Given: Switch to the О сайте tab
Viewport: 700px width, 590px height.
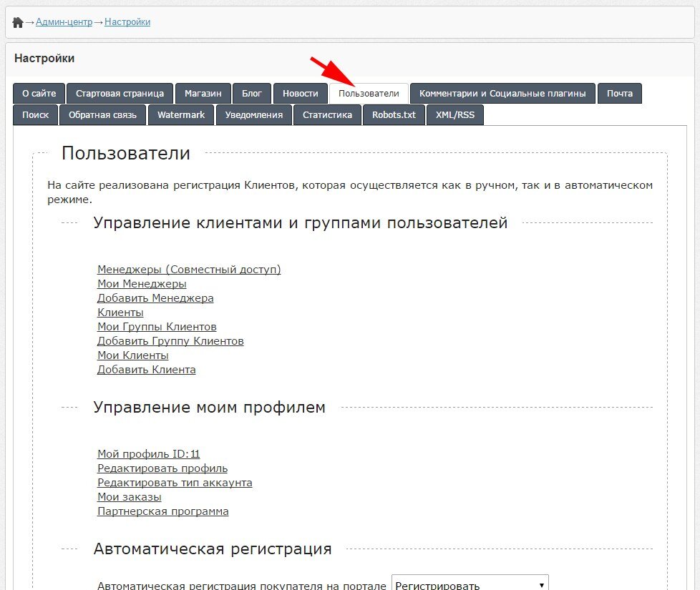Looking at the screenshot, I should pos(39,94).
